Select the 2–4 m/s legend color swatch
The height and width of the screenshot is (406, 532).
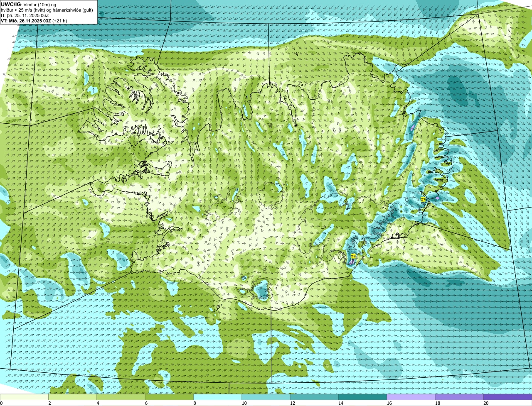coord(73,397)
